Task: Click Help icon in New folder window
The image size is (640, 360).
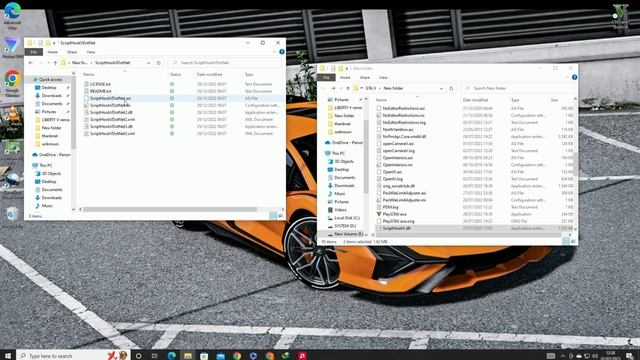Action: (x=574, y=77)
